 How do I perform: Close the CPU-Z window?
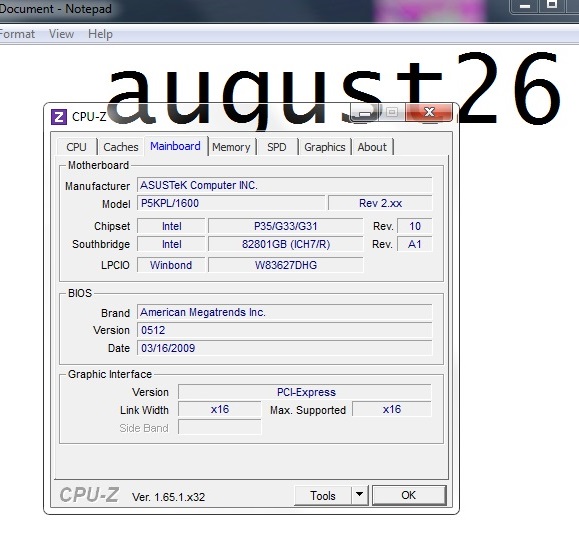coord(429,112)
